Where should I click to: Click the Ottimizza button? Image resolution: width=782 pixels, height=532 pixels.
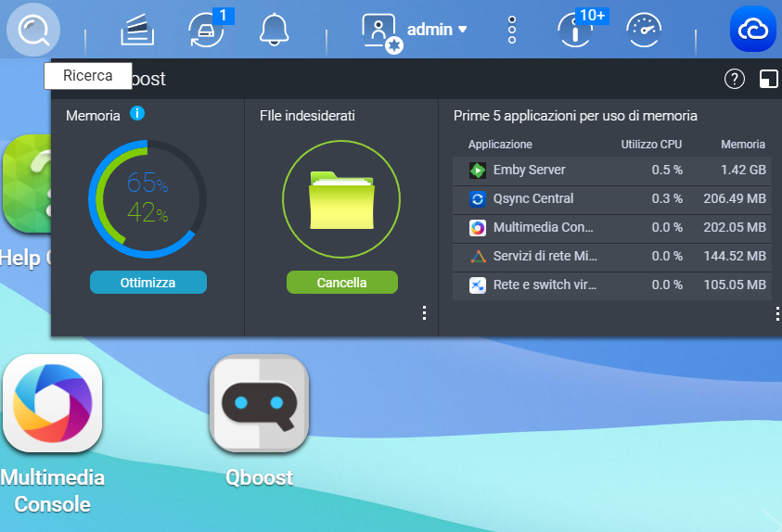[148, 283]
